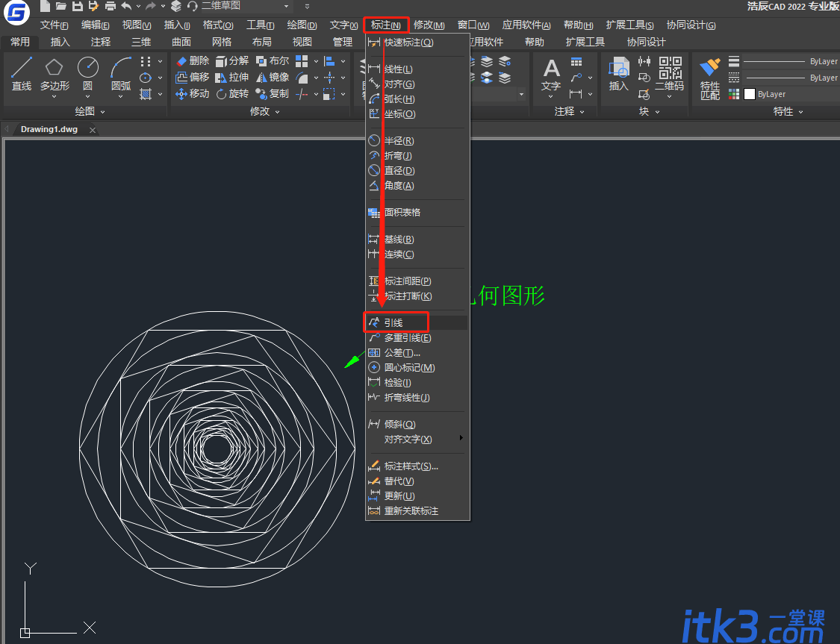
Task: Close the Drawing1.dwg tab
Action: [93, 130]
